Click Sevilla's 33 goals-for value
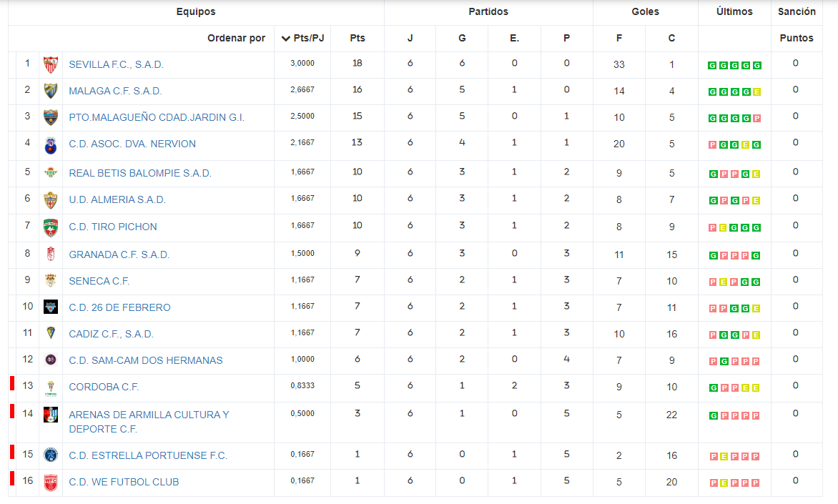Viewport: 838px width, 504px height. point(619,64)
